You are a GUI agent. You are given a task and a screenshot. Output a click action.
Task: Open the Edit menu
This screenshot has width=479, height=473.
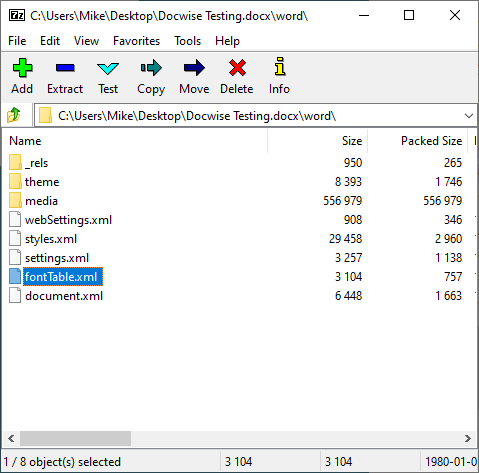pyautogui.click(x=50, y=41)
